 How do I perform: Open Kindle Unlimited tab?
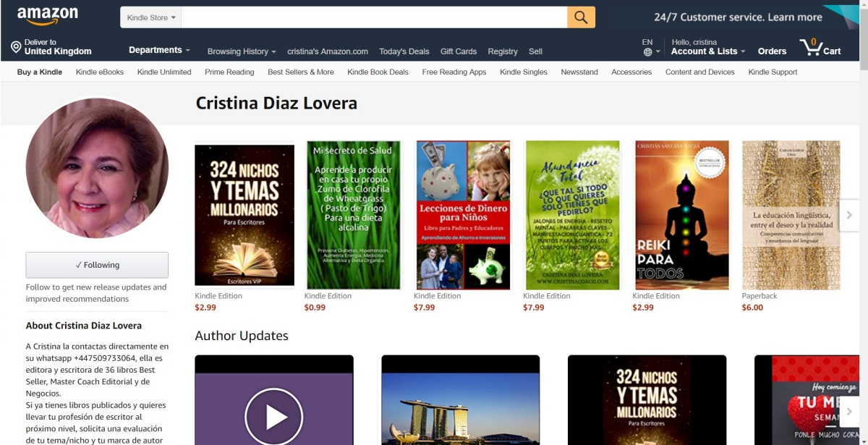pos(164,72)
